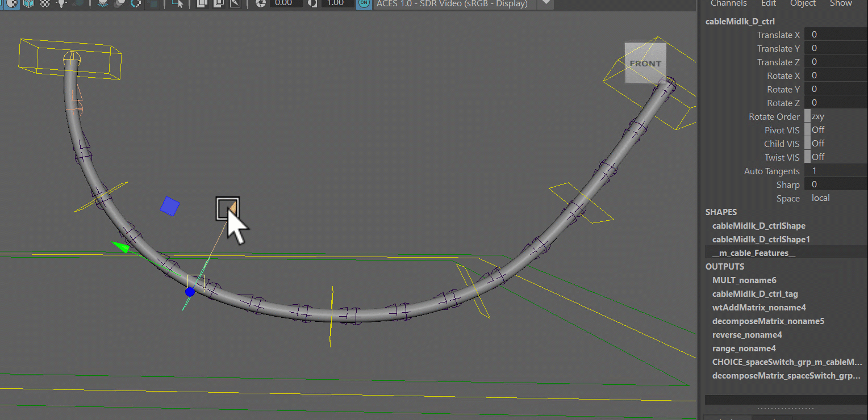
Task: Click the FRONT face of view cube
Action: (645, 63)
